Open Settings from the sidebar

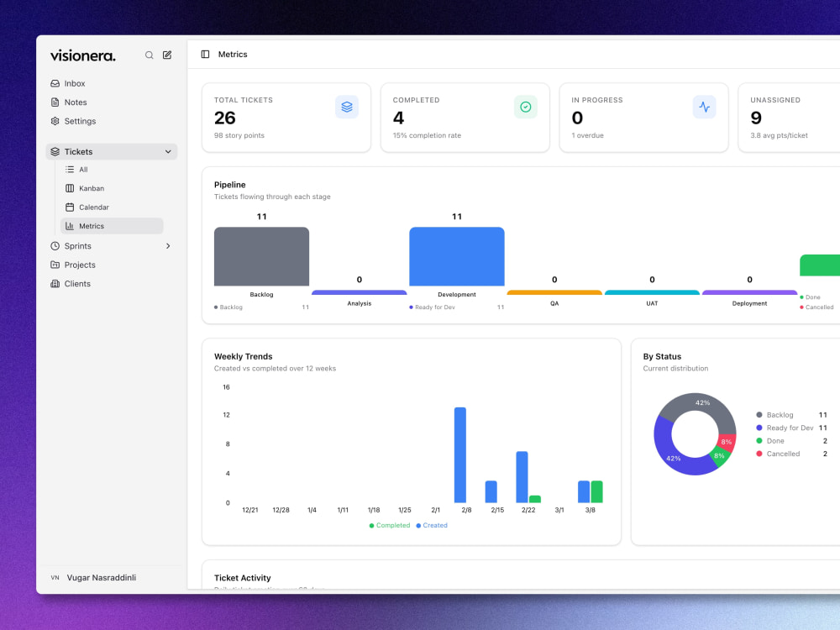pyautogui.click(x=112, y=121)
